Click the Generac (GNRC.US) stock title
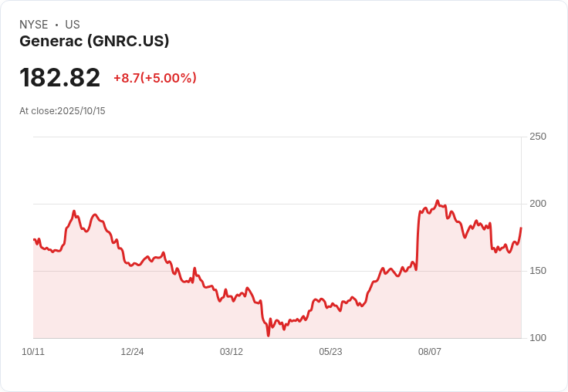The image size is (568, 392). point(94,42)
